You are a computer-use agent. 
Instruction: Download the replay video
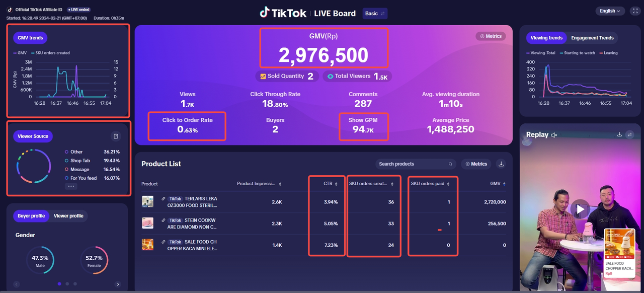point(620,135)
